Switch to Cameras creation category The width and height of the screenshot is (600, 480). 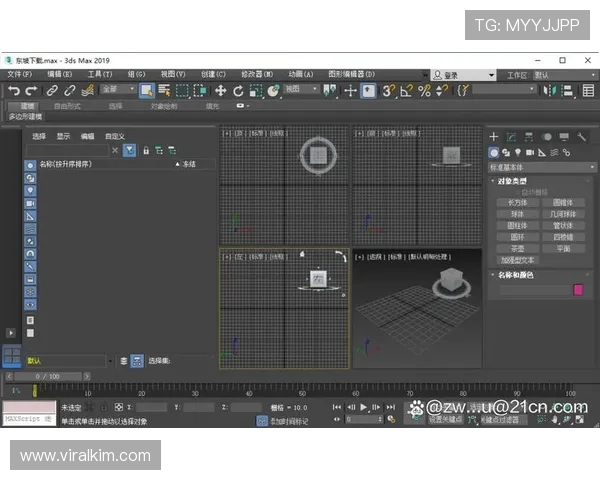coord(531,152)
